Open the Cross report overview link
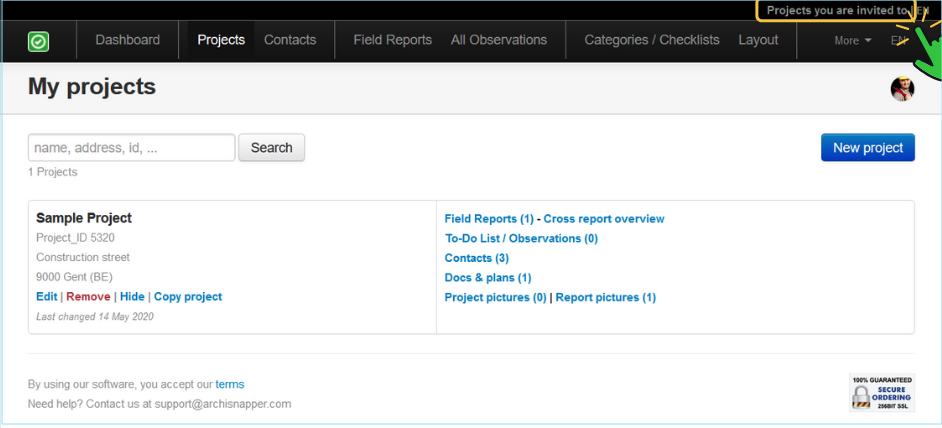The height and width of the screenshot is (428, 942). (x=603, y=219)
